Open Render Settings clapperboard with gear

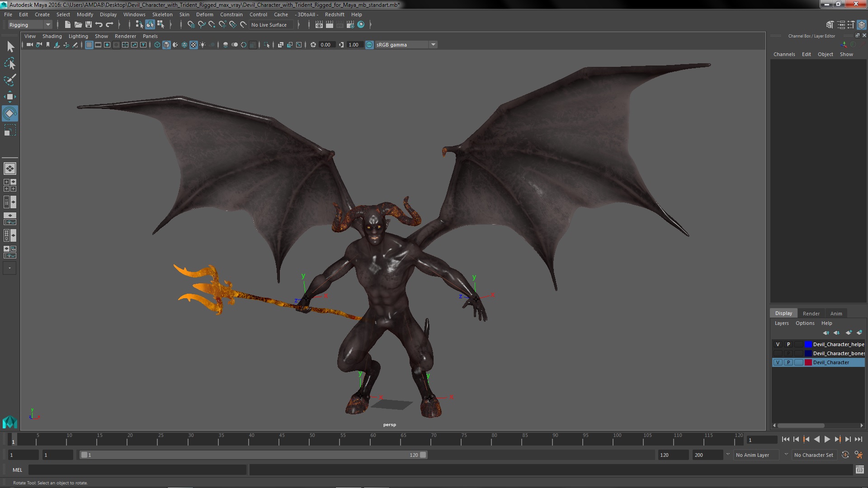point(350,25)
